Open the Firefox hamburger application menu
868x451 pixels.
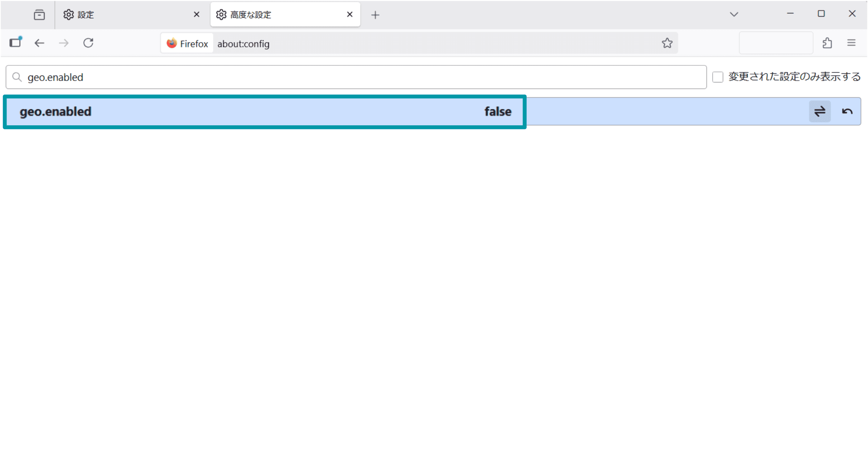tap(851, 43)
